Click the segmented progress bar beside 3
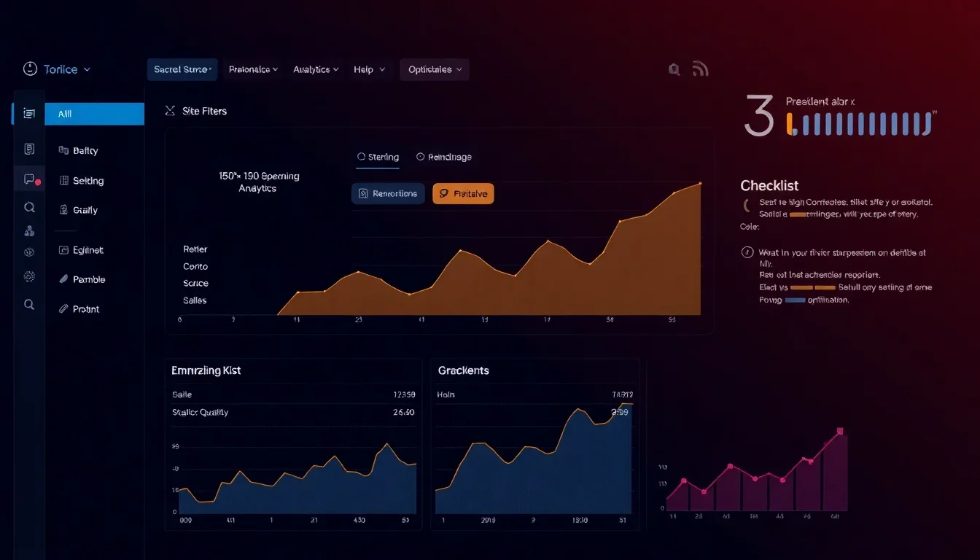980x560 pixels. pyautogui.click(x=860, y=123)
